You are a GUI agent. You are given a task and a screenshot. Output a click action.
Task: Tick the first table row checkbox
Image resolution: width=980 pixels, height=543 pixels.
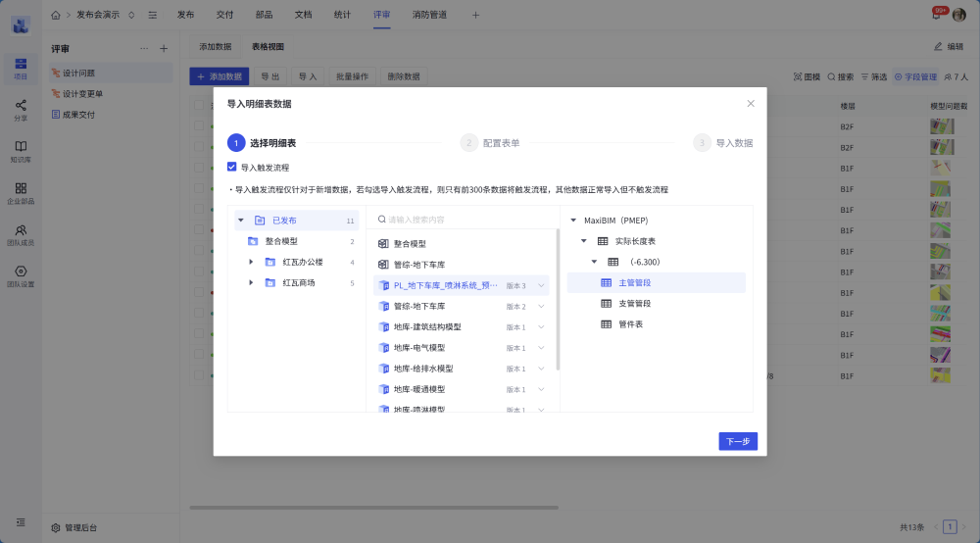[x=199, y=126]
